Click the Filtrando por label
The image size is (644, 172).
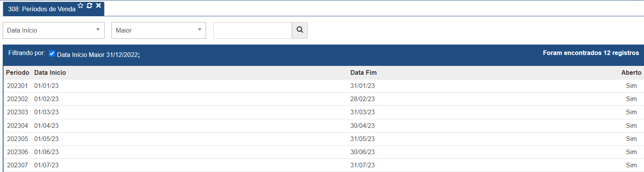pyautogui.click(x=27, y=53)
